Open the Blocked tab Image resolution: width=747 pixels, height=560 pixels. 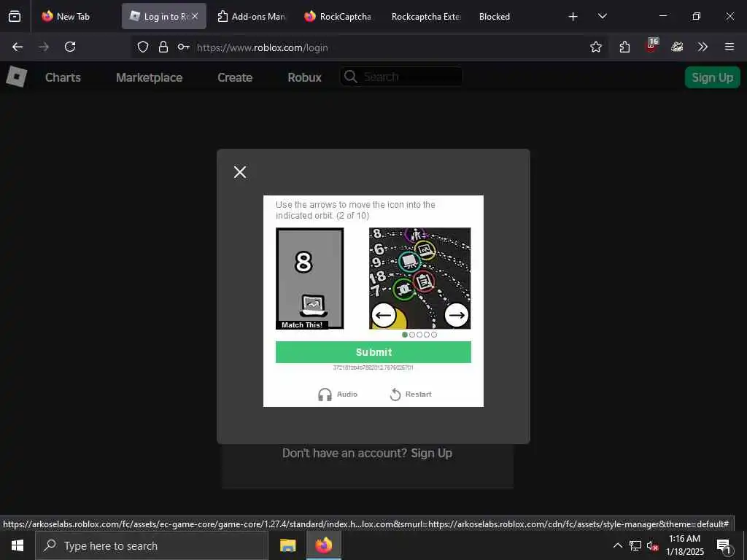495,16
